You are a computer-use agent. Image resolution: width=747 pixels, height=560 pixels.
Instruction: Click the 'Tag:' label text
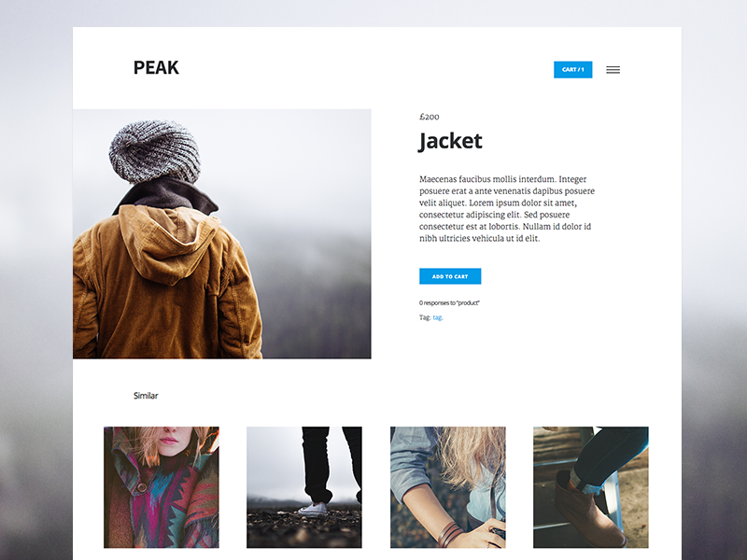425,317
